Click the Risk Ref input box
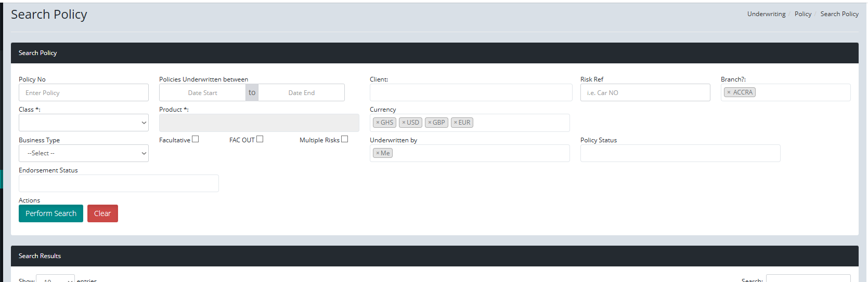Screen dimensions: 868x282 tap(645, 93)
